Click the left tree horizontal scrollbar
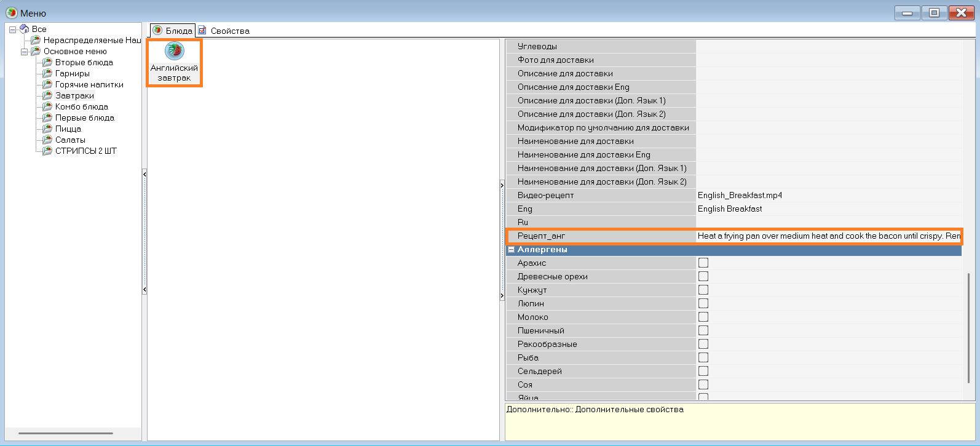 pyautogui.click(x=65, y=433)
